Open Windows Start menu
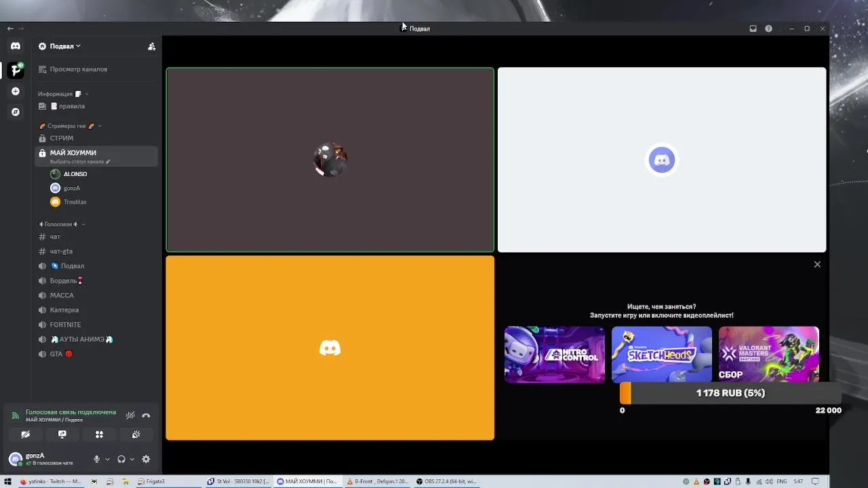 (7, 481)
